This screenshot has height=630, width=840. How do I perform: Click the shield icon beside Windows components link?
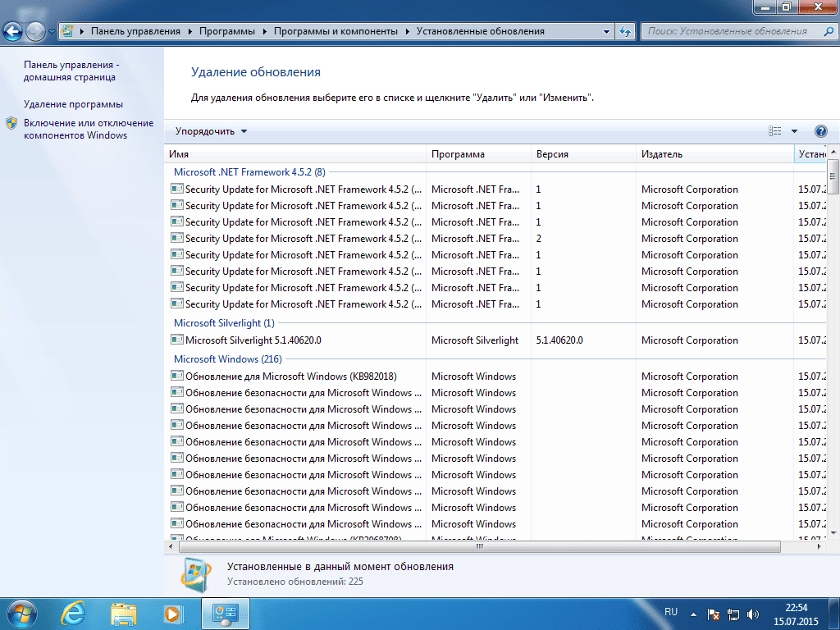pyautogui.click(x=11, y=123)
